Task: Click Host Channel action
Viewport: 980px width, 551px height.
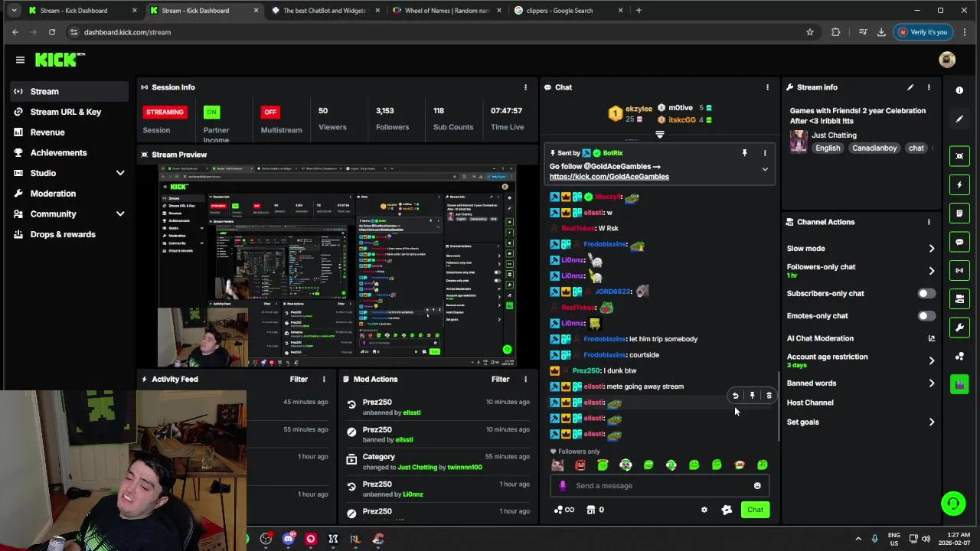Action: [x=810, y=403]
